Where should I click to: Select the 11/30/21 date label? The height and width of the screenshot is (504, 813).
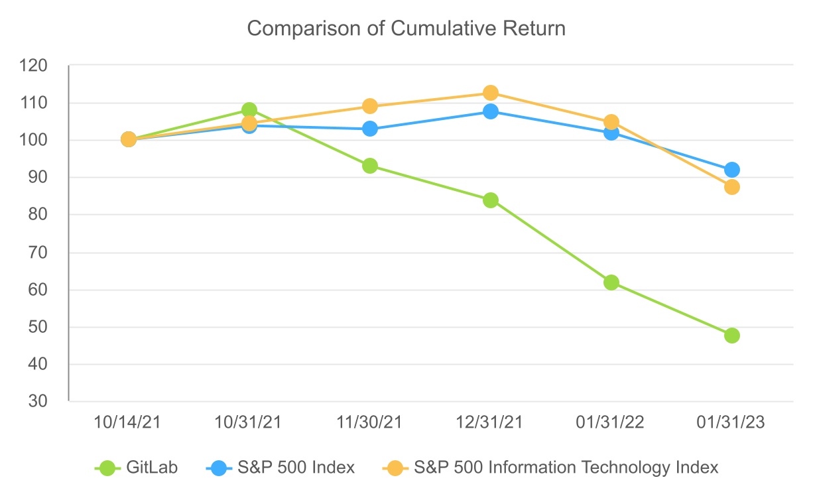pos(370,423)
